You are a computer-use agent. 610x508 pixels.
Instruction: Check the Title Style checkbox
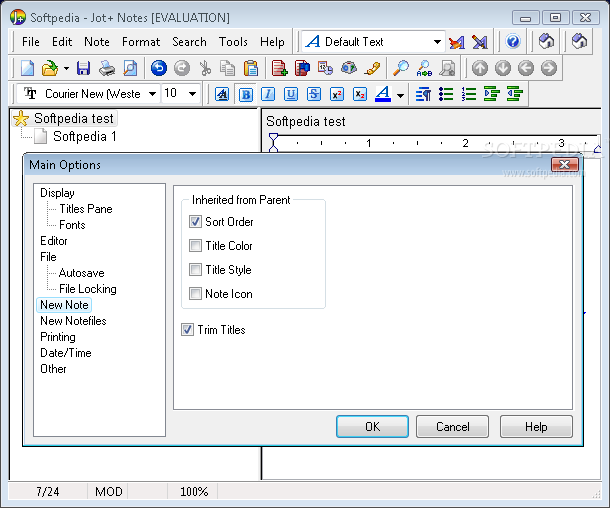click(x=195, y=270)
